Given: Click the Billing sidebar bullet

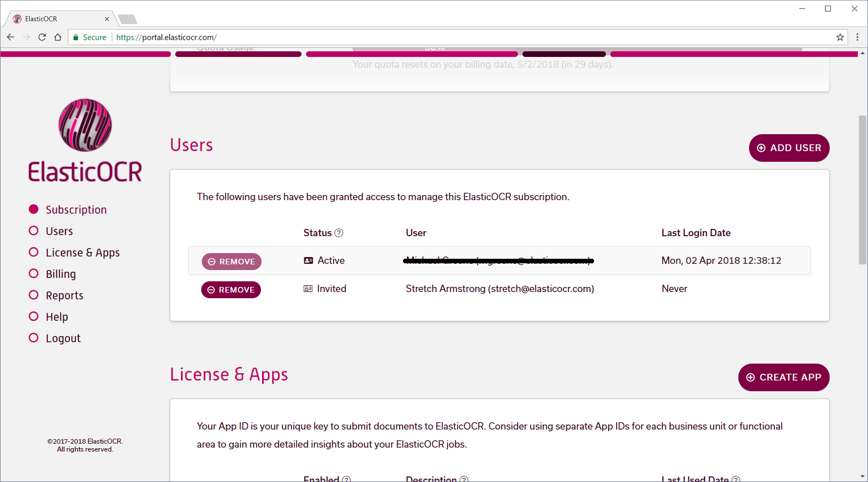Looking at the screenshot, I should pyautogui.click(x=34, y=273).
